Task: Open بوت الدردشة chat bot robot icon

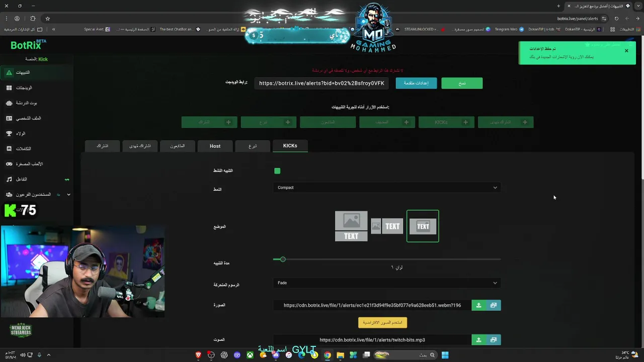Action: click(9, 103)
